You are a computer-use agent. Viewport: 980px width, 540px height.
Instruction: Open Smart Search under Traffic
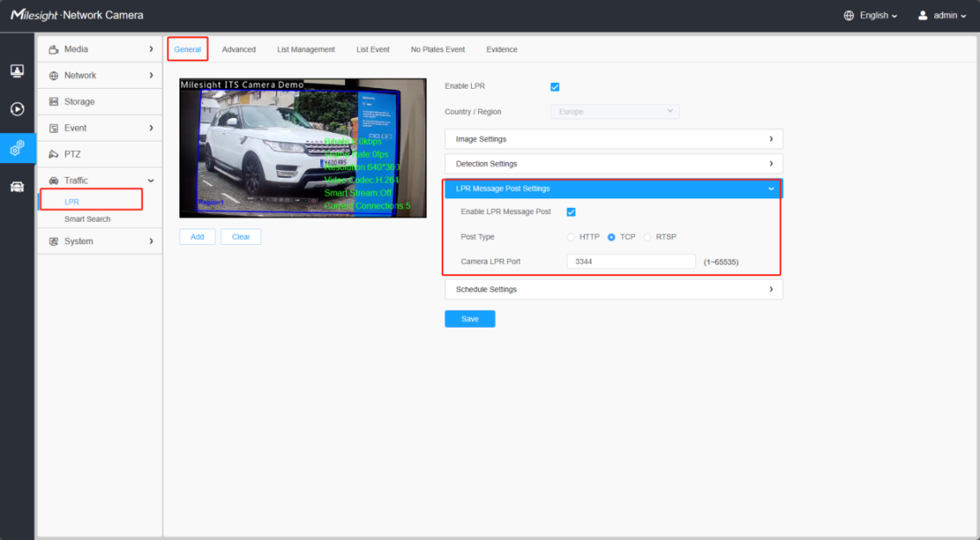coord(87,219)
